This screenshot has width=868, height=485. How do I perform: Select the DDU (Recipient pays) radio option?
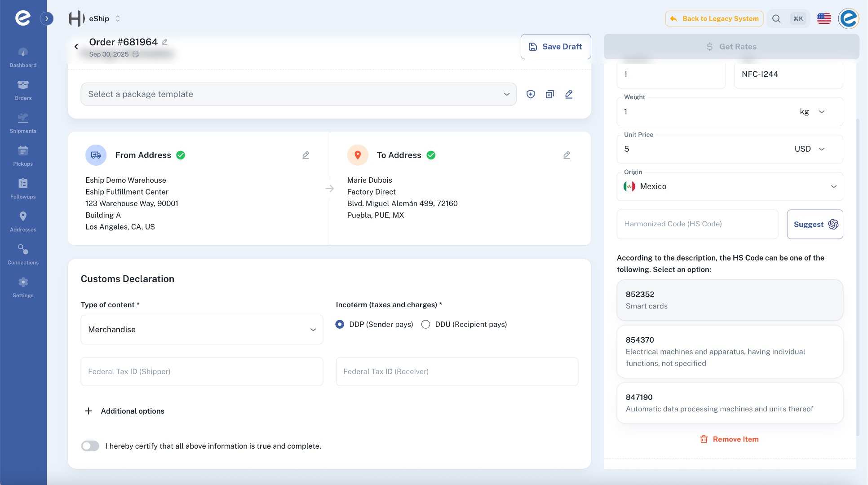(425, 324)
